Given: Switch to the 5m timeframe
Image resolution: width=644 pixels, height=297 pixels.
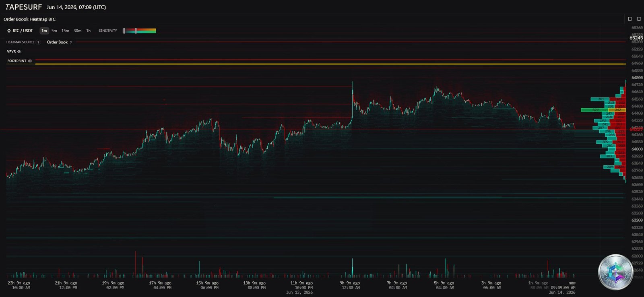Looking at the screenshot, I should (x=54, y=31).
